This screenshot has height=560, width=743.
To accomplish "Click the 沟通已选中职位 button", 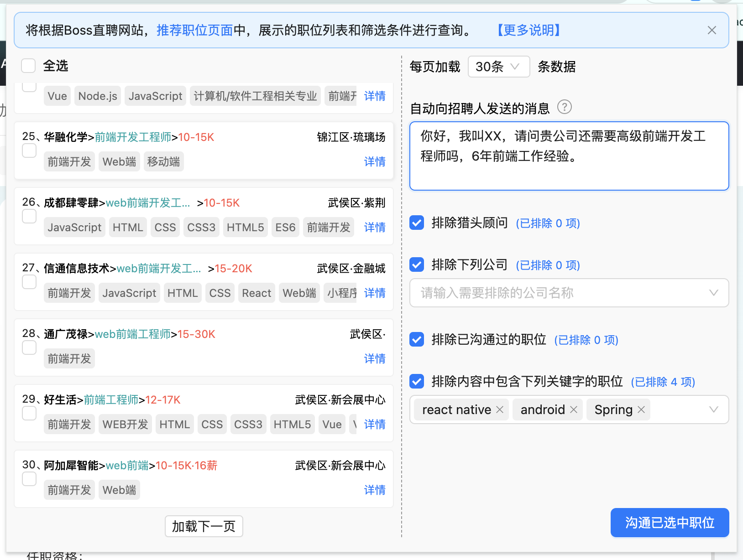I will click(x=670, y=523).
